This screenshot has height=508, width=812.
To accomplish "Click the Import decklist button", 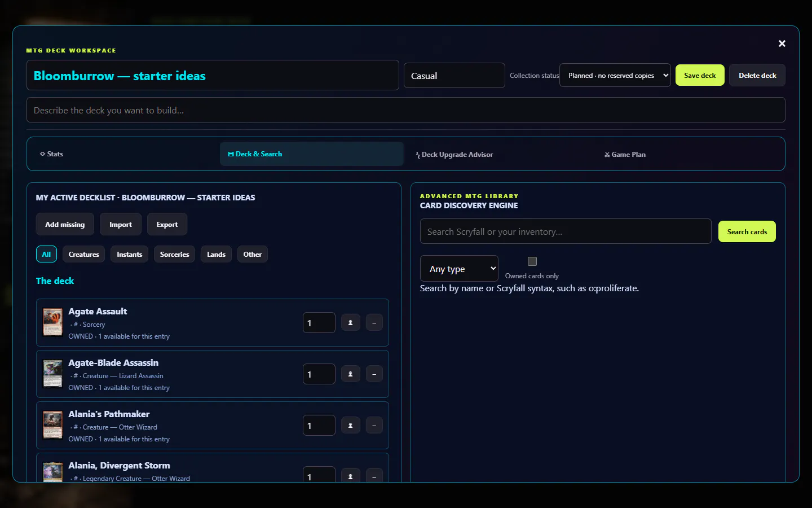I will pyautogui.click(x=121, y=224).
